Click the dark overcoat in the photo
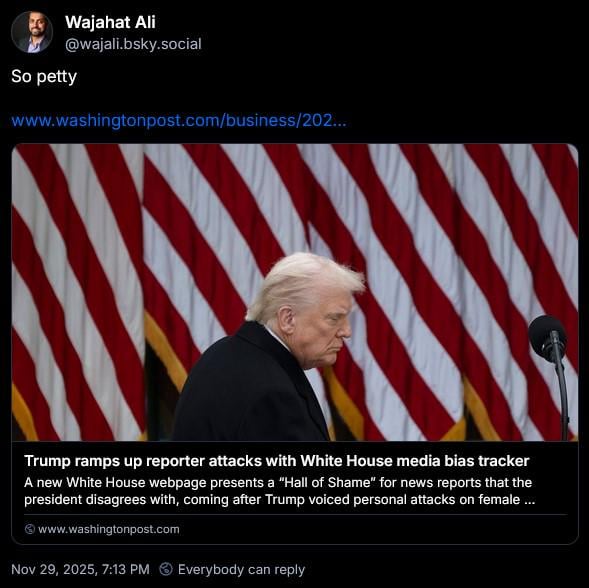 (250, 387)
